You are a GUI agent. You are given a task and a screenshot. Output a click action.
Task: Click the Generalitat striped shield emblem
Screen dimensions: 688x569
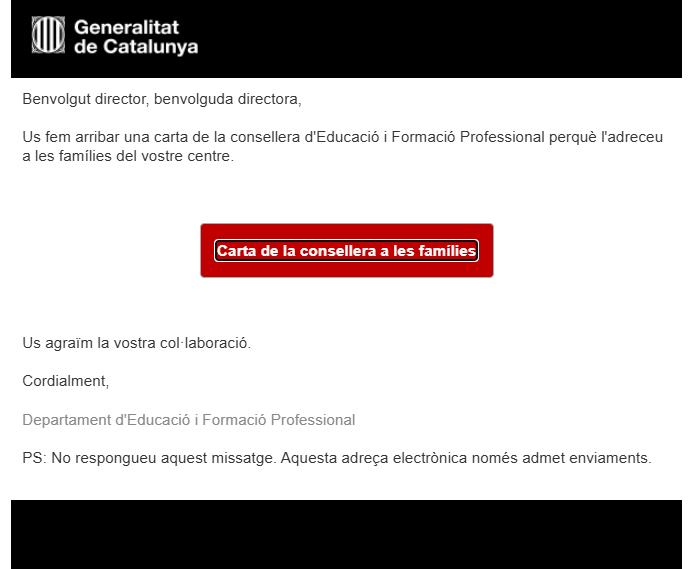coord(48,35)
